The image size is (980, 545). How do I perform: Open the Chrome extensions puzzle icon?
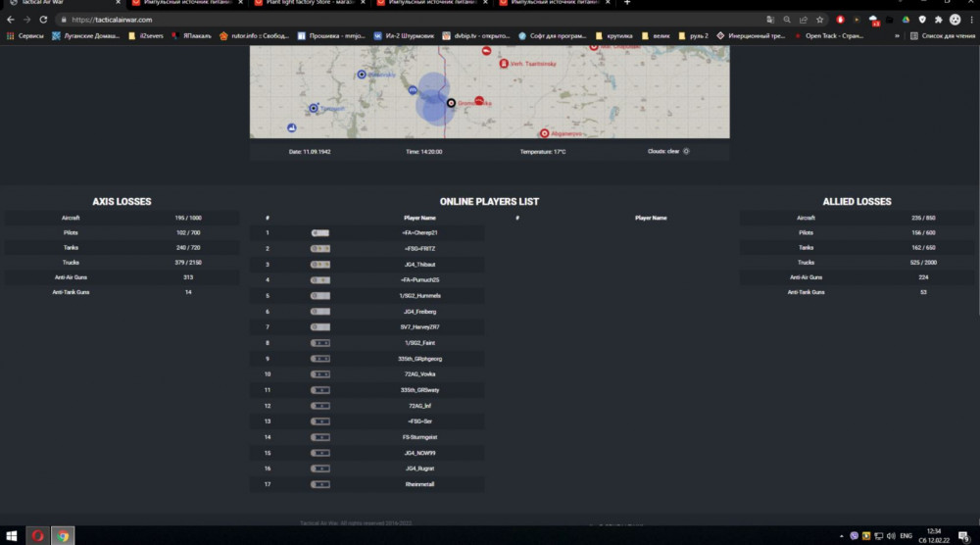pos(938,20)
